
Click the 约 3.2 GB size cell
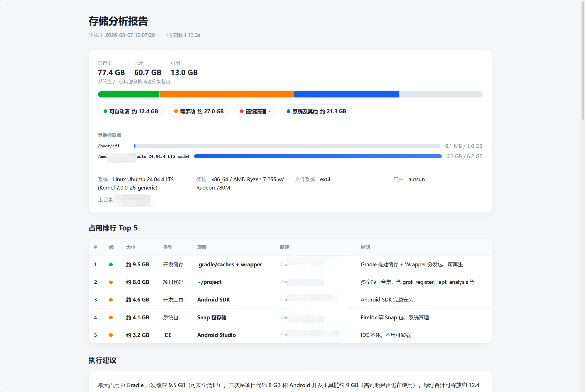click(x=138, y=335)
